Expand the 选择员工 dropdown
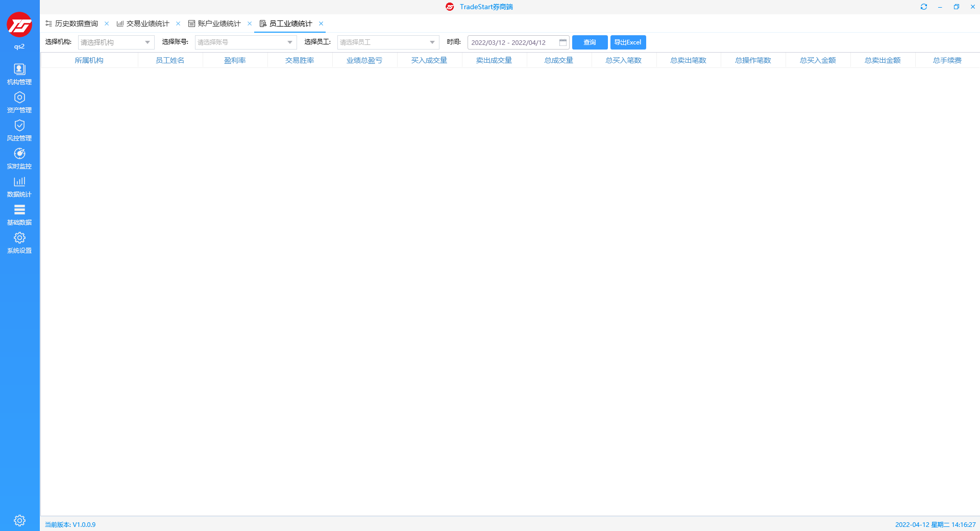 click(432, 42)
